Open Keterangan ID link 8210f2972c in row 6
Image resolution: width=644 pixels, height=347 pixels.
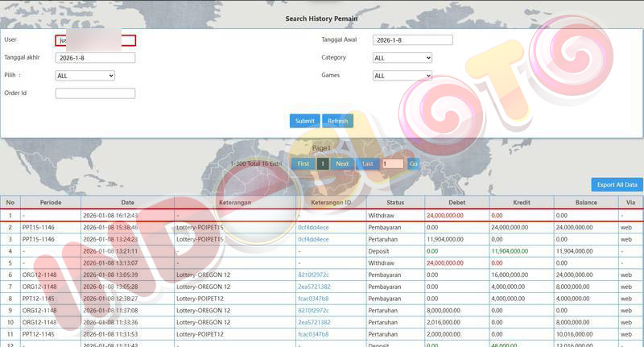(x=313, y=275)
